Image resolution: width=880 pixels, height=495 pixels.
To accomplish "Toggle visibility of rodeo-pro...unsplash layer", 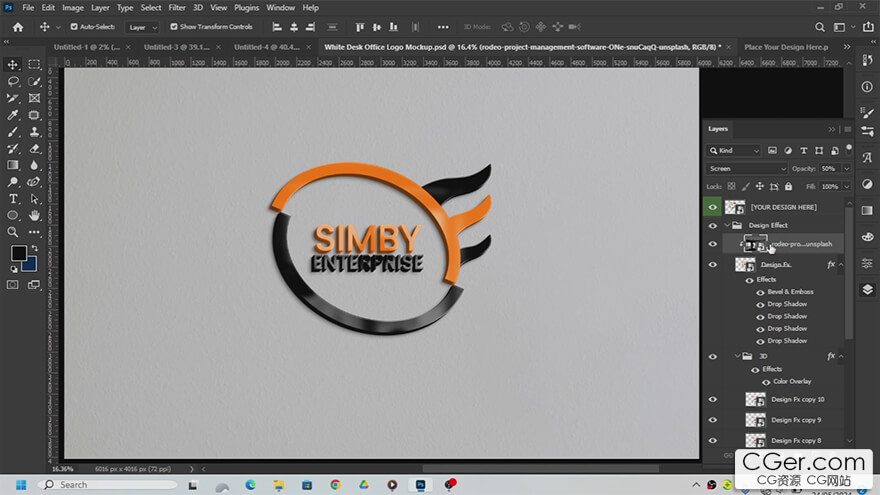I will [x=713, y=244].
